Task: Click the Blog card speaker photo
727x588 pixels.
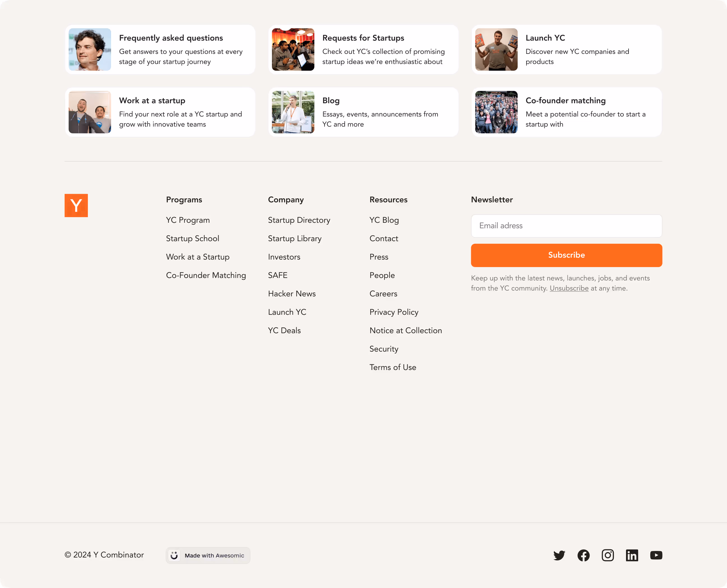Action: tap(293, 112)
